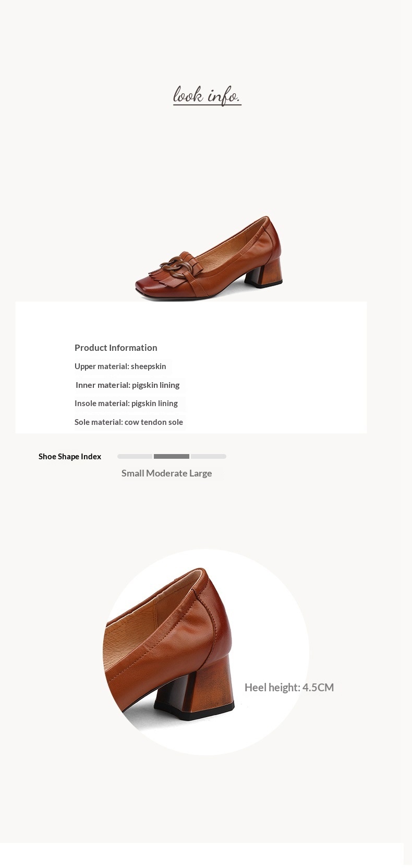
Task: Click the Small segment of shape bar
Action: [135, 457]
